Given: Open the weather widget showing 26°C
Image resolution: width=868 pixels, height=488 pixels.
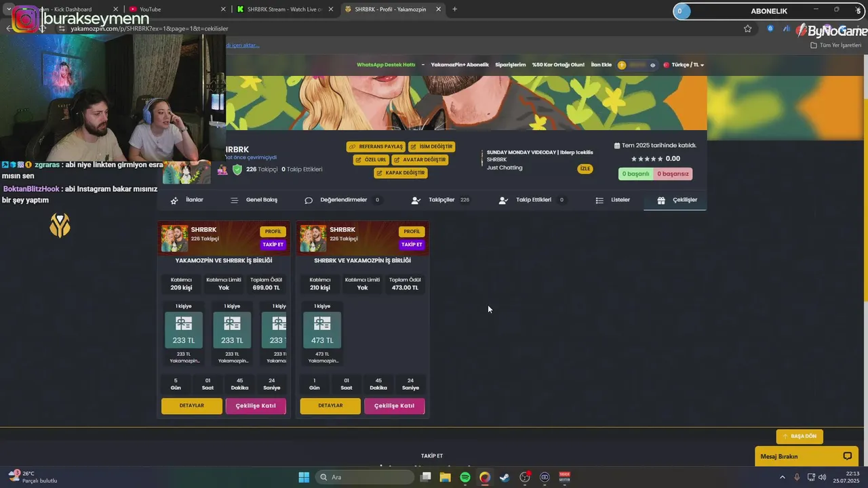Looking at the screenshot, I should point(33,477).
